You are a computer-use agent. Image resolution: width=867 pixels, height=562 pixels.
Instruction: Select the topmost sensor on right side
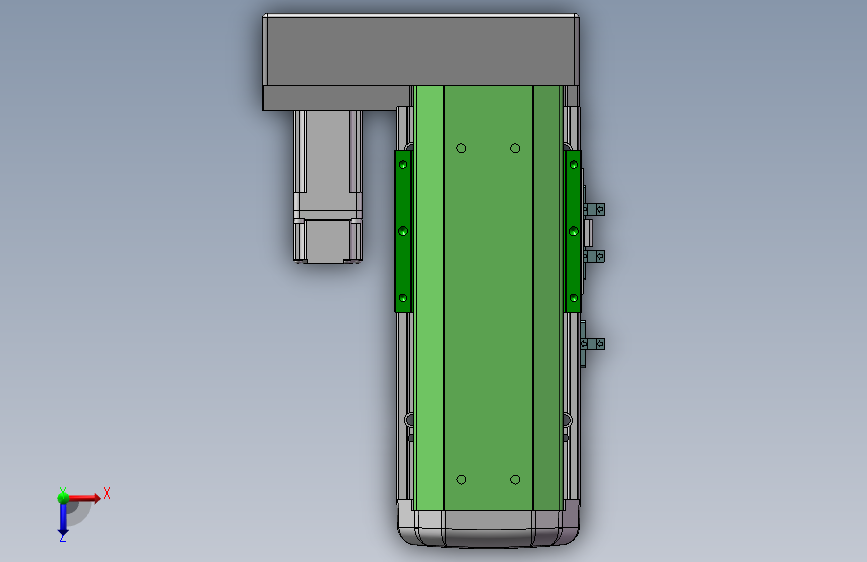click(x=594, y=209)
